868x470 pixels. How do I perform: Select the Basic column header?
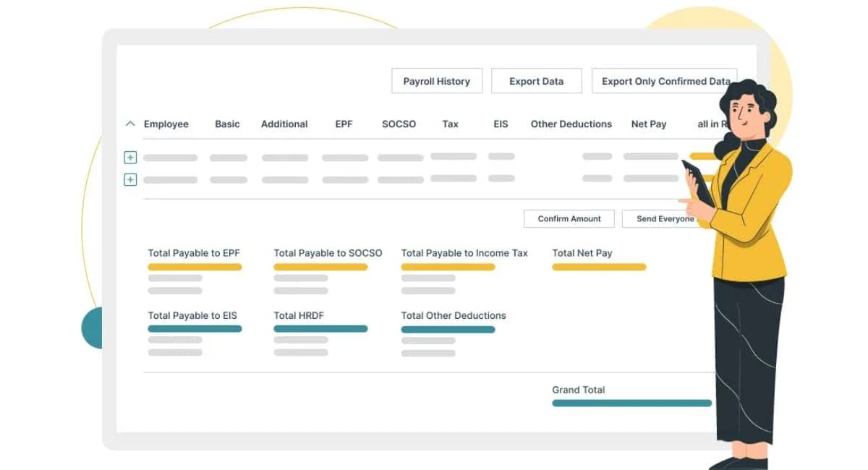tap(227, 124)
